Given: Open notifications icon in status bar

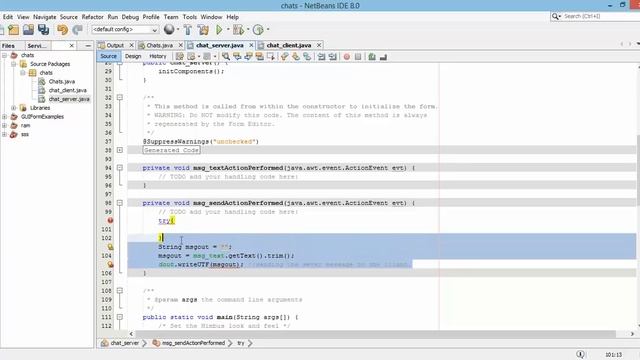Looking at the screenshot, I should pyautogui.click(x=580, y=354).
